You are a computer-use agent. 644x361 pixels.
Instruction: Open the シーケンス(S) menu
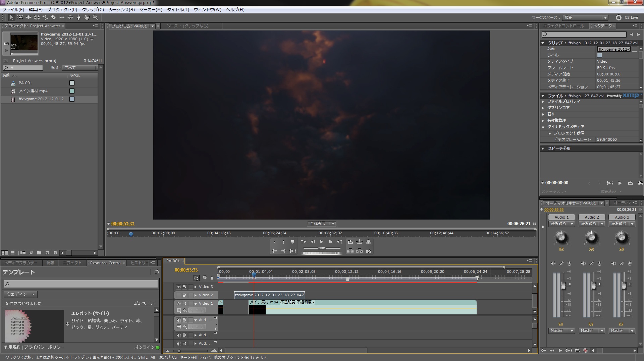coord(121,10)
